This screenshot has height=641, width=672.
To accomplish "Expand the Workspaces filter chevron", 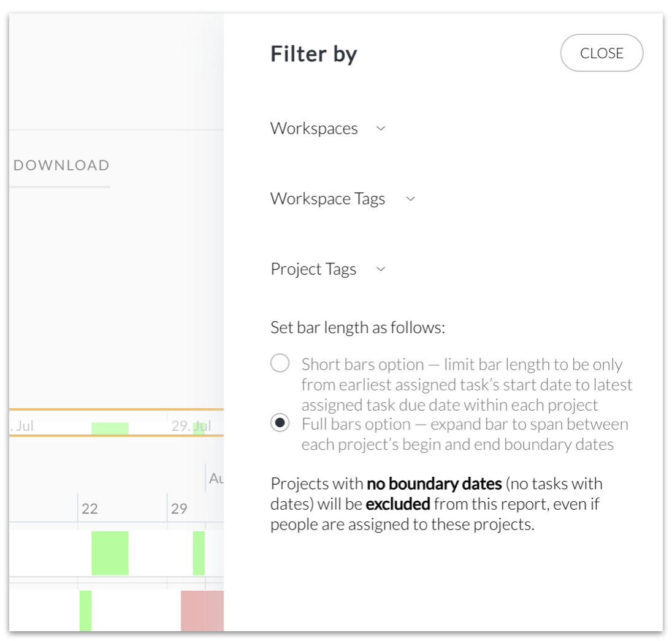I will [381, 129].
